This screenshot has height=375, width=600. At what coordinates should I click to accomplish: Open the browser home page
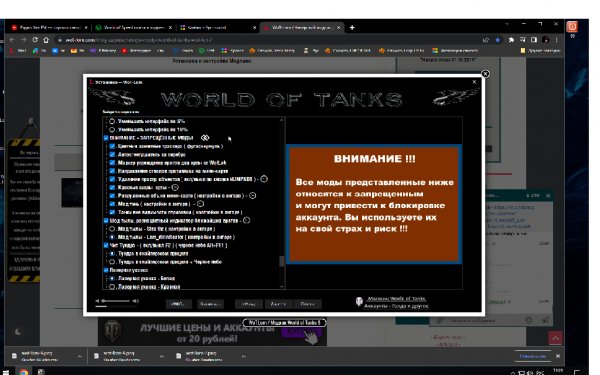(x=46, y=40)
